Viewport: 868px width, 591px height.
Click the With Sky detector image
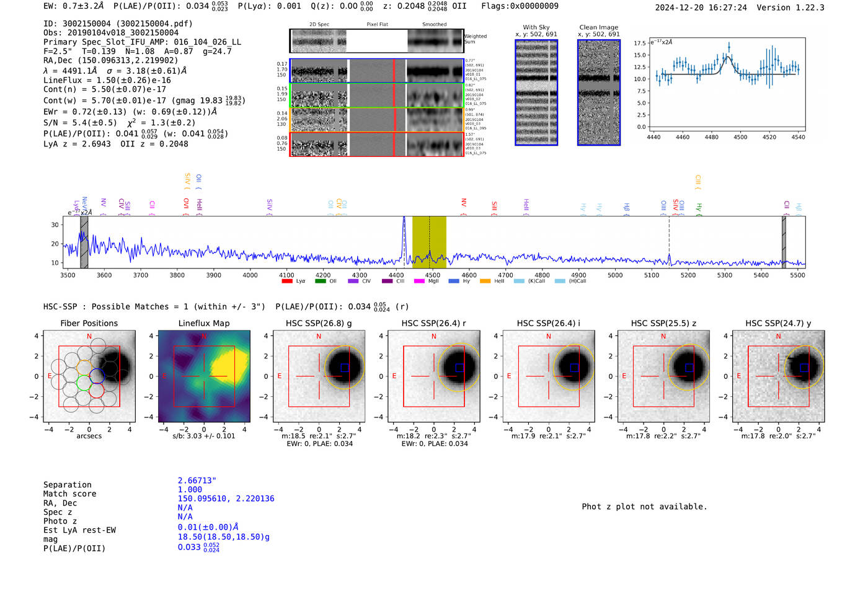[536, 92]
